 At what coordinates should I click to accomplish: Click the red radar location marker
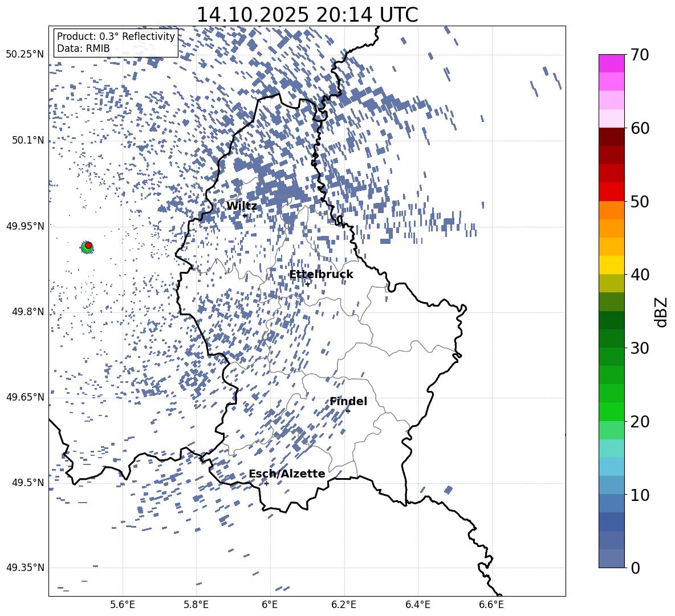88,246
